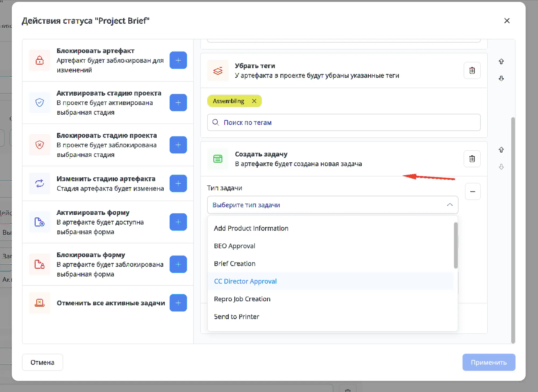538x392 pixels.
Task: Add 'Отменить все активные задачи' action
Action: 178,303
